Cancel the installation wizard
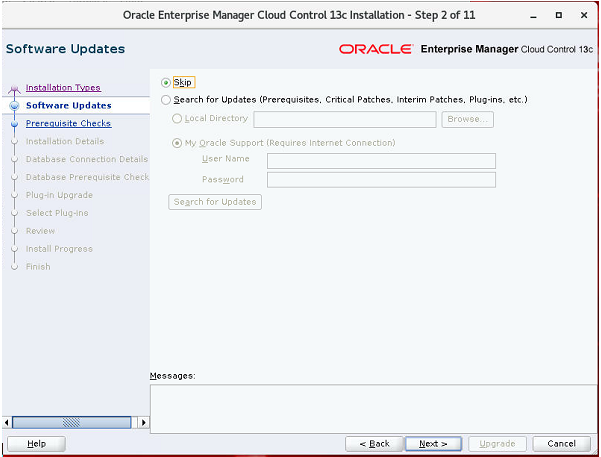The width and height of the screenshot is (601, 457). coord(561,443)
